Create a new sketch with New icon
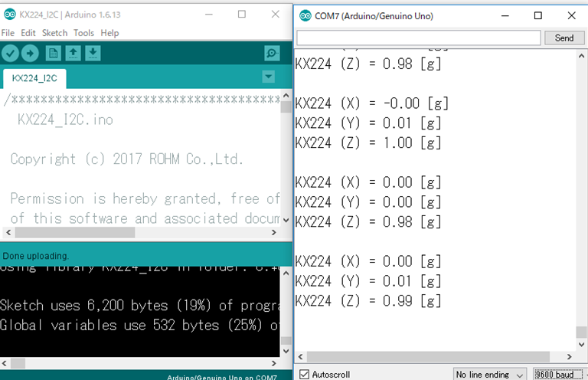Image resolution: width=588 pixels, height=380 pixels. pos(53,53)
